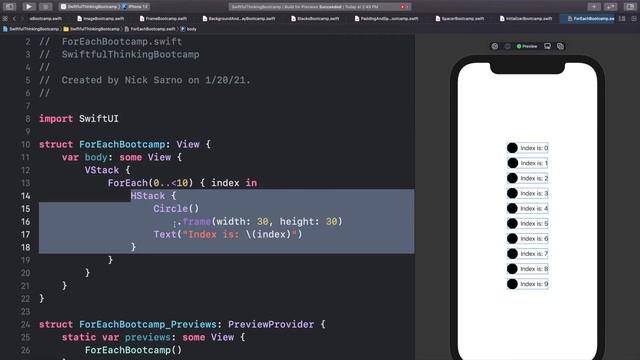640x360 pixels.
Task: Click the black circle beside 'Index is: 9'
Action: point(512,284)
